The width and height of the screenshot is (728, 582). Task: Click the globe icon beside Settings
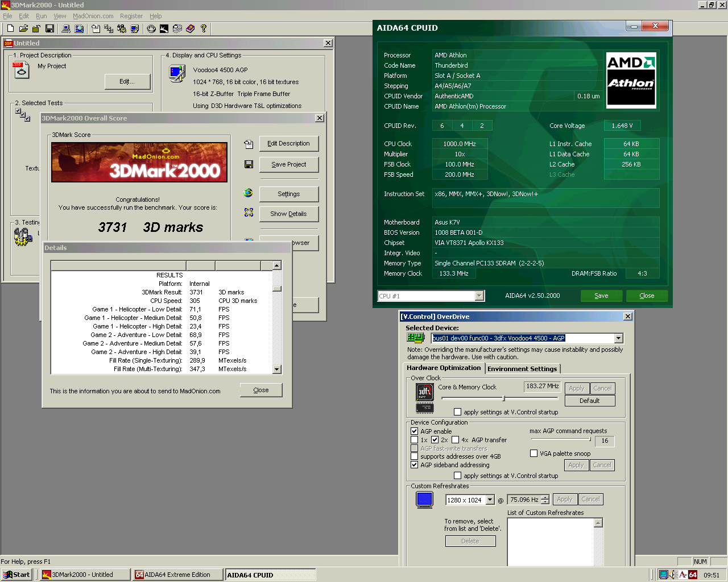pos(248,193)
